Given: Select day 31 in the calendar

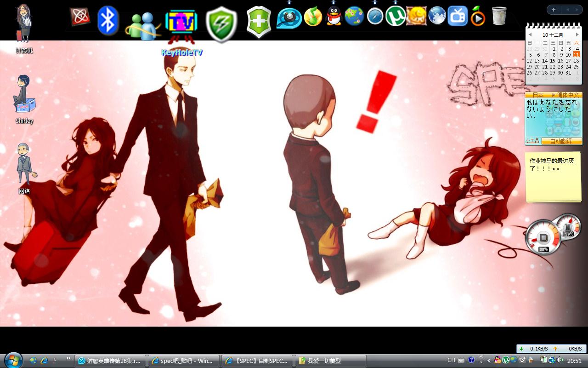Looking at the screenshot, I should click(x=568, y=73).
